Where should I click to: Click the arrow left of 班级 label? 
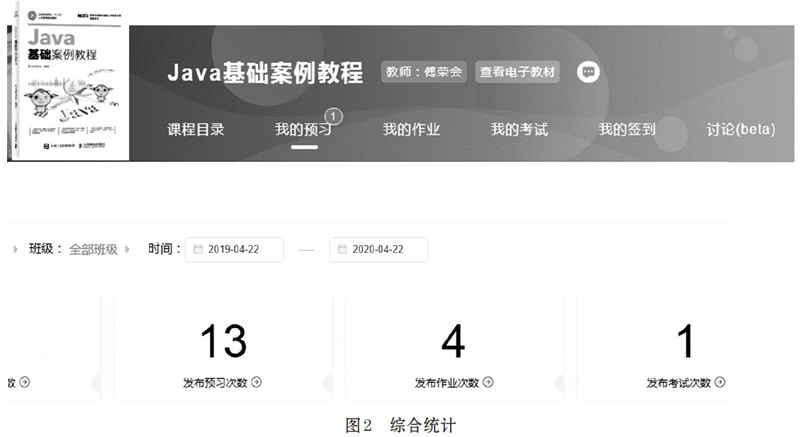tap(15, 249)
